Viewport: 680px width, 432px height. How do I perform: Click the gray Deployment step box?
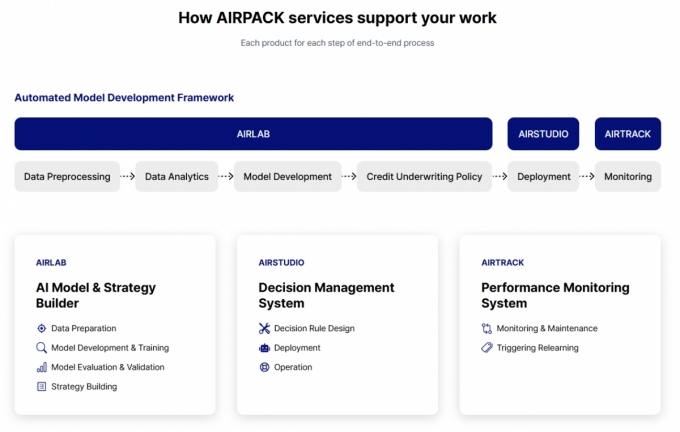click(x=543, y=177)
